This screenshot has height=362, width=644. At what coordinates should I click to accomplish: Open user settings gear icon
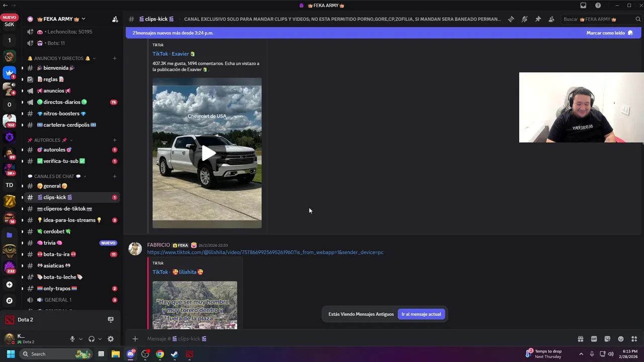[x=111, y=339]
